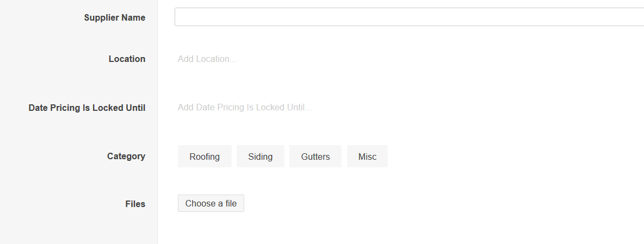Click the Files label
Viewport: 644px width, 244px height.
135,204
